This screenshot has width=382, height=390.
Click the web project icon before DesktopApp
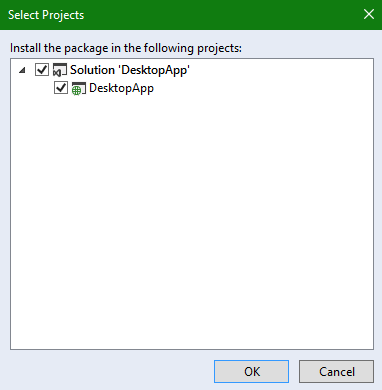click(x=79, y=89)
